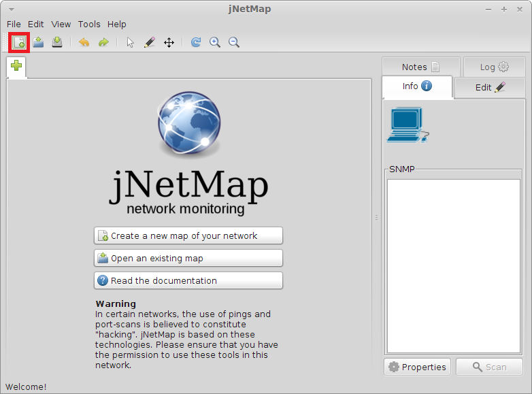Screen dimensions: 532x394
Task: Open the Help menu
Action: (x=117, y=24)
